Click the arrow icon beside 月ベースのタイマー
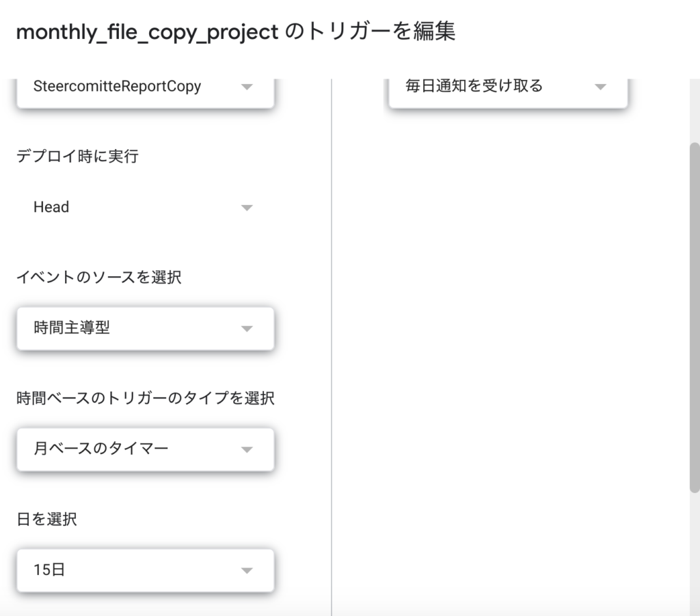This screenshot has width=700, height=616. 247,449
